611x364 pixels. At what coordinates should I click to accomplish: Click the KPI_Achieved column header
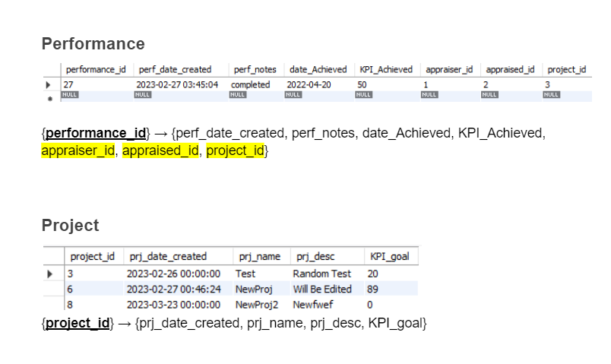click(386, 69)
